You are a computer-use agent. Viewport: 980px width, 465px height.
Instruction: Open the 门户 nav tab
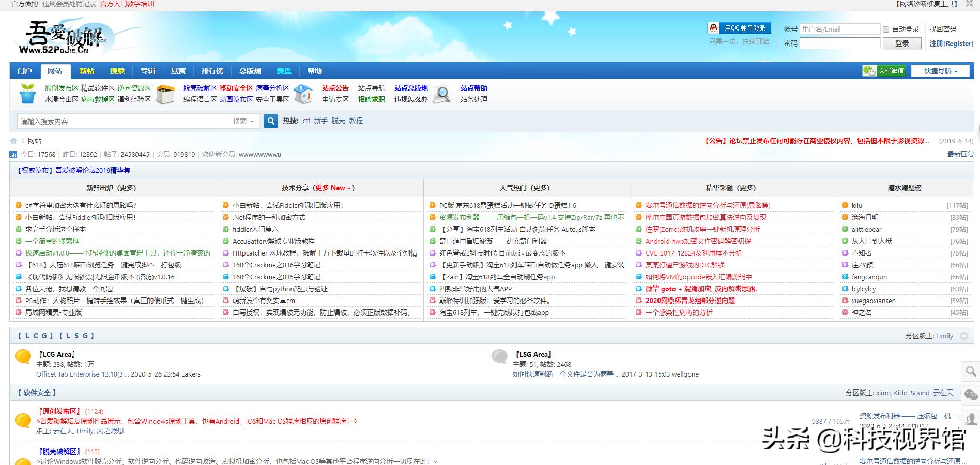pos(24,71)
